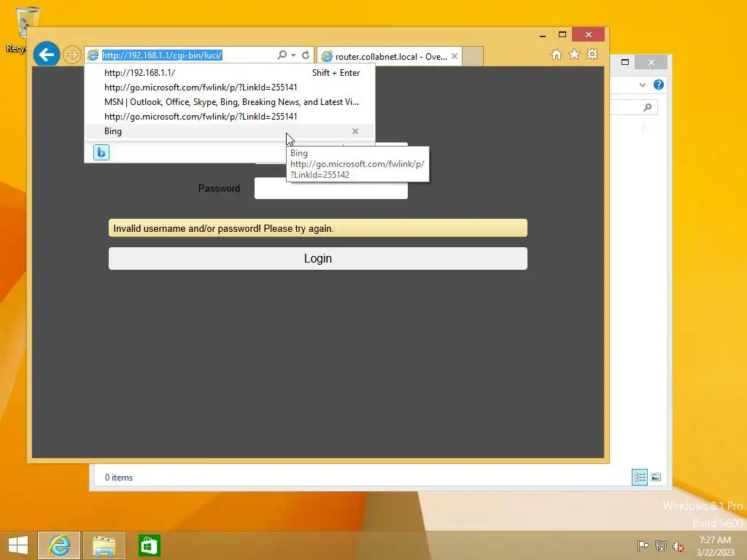The width and height of the screenshot is (747, 560).
Task: Minimize the Internet Explorer window
Action: (x=543, y=35)
